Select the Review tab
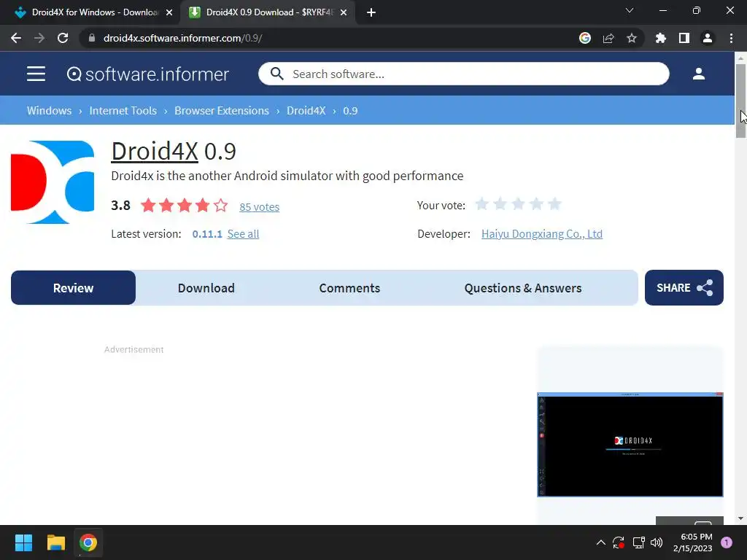Viewport: 747px width, 560px height. point(74,287)
